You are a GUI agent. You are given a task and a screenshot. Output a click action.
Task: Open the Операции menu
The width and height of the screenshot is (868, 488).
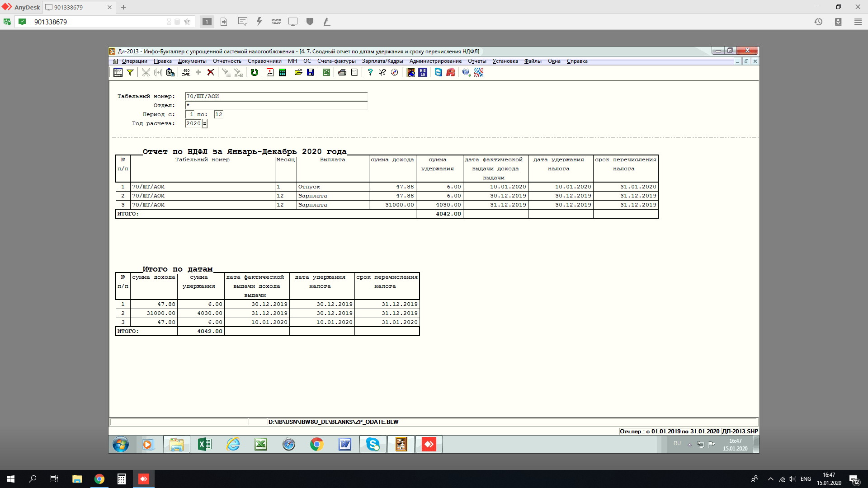(134, 61)
